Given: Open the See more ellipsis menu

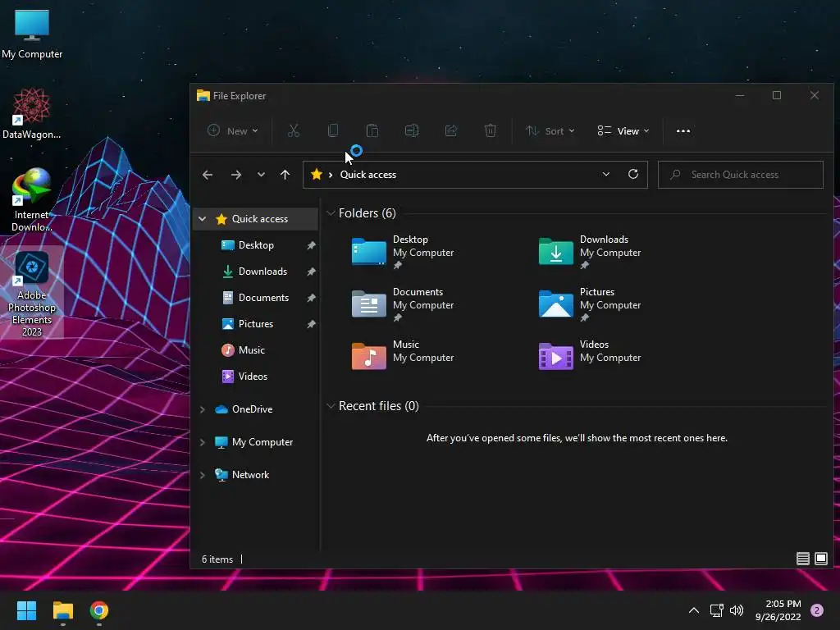Looking at the screenshot, I should click(683, 130).
